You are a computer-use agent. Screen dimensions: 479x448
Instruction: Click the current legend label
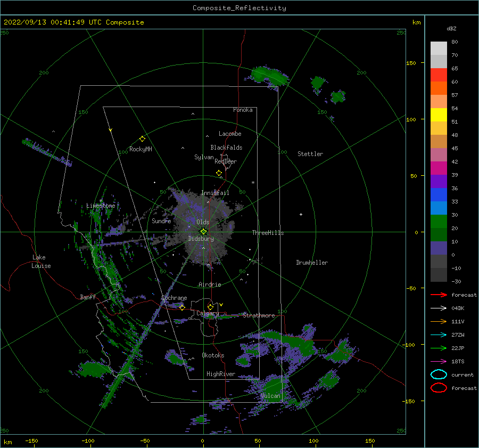click(x=462, y=374)
